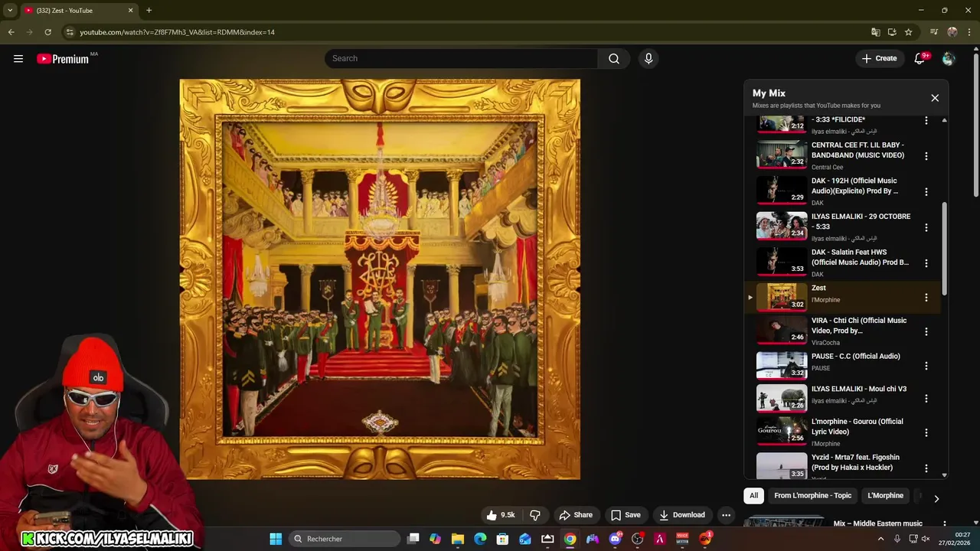The image size is (980, 551).
Task: Open the tab search dropdown arrow
Action: [10, 11]
